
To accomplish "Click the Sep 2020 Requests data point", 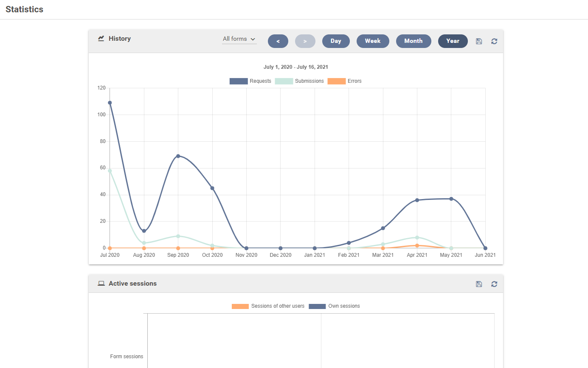I will (178, 156).
